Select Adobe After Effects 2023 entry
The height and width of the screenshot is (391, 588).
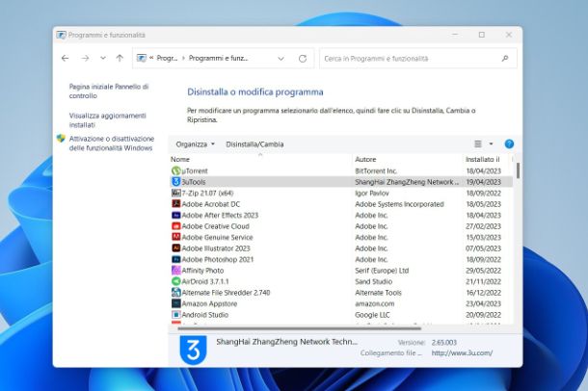tap(220, 215)
